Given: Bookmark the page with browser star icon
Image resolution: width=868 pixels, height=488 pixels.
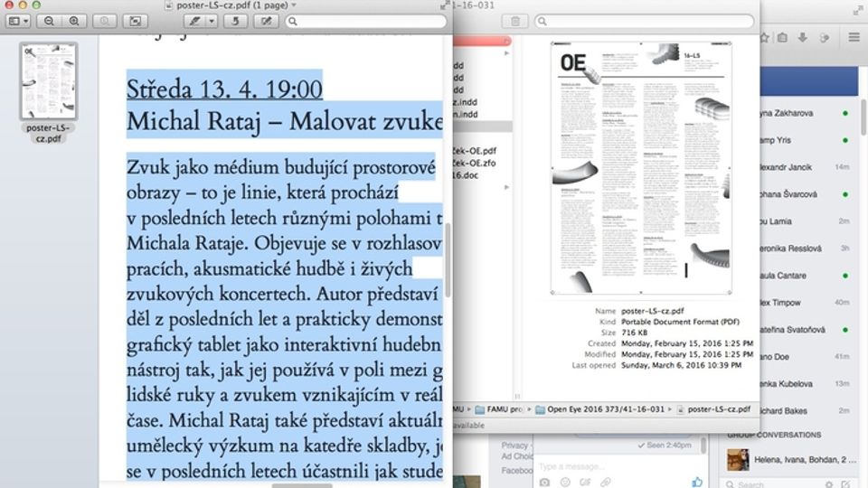Looking at the screenshot, I should (765, 38).
